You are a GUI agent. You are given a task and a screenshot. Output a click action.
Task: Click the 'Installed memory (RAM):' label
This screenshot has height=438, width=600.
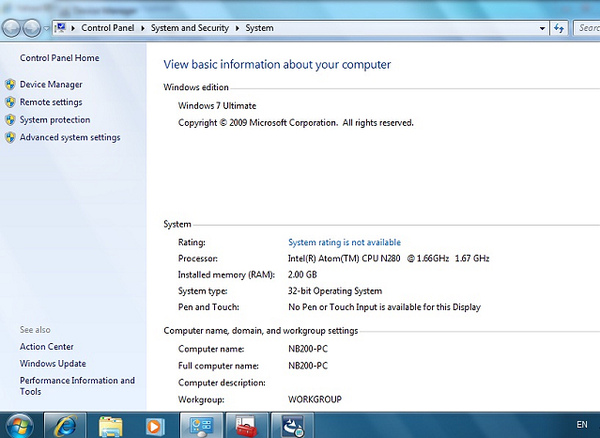pyautogui.click(x=227, y=275)
